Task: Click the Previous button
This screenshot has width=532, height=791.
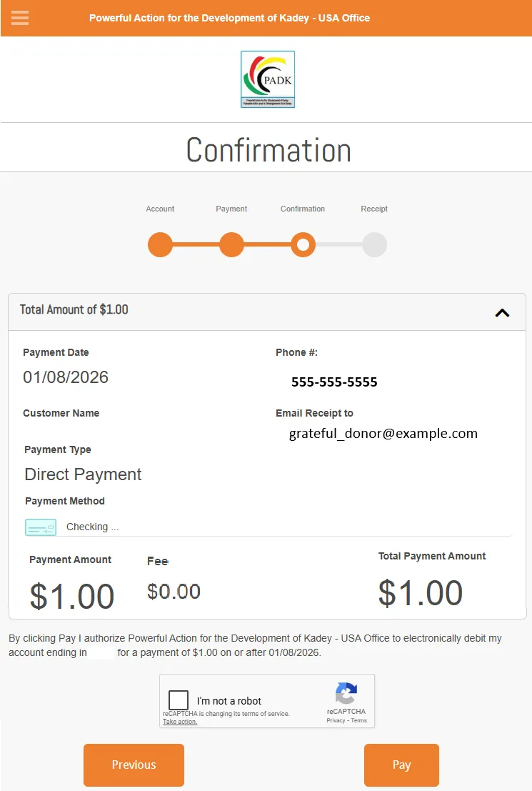Action: click(134, 765)
